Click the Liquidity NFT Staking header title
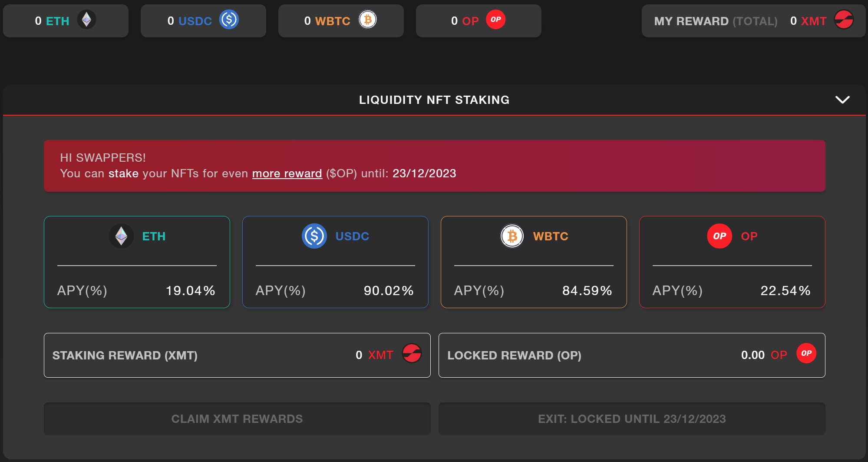Screen dimensions: 868x462 point(434,100)
